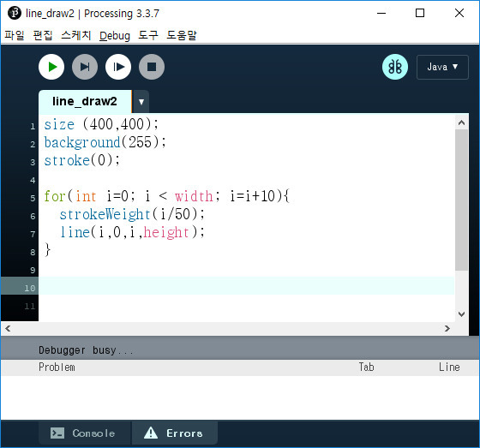The width and height of the screenshot is (480, 448).
Task: Switch to the Errors tab
Action: pyautogui.click(x=175, y=433)
